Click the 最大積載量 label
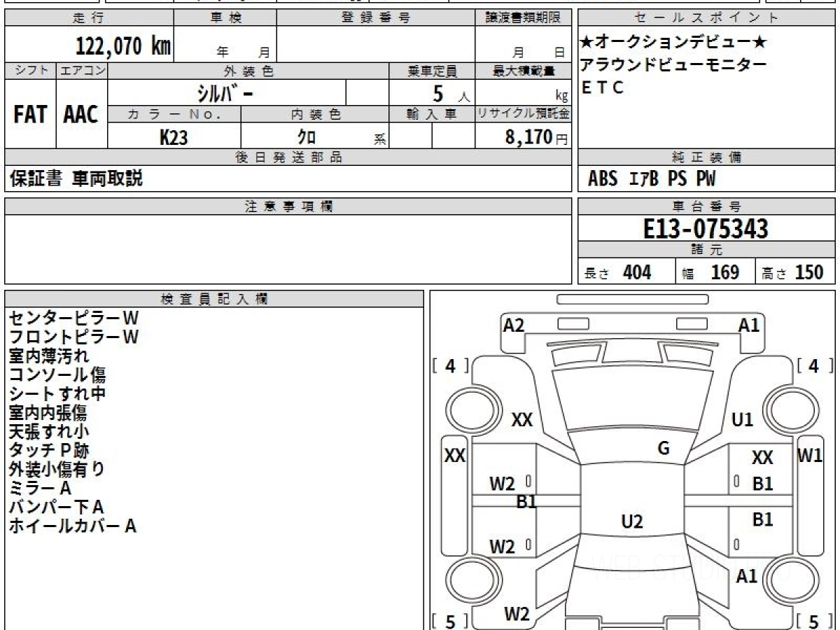 (x=523, y=71)
